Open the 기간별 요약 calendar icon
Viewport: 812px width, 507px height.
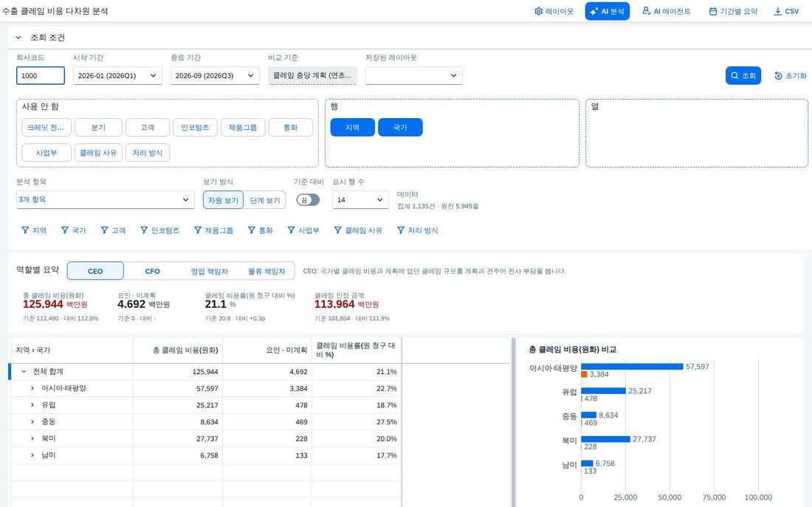[x=713, y=11]
